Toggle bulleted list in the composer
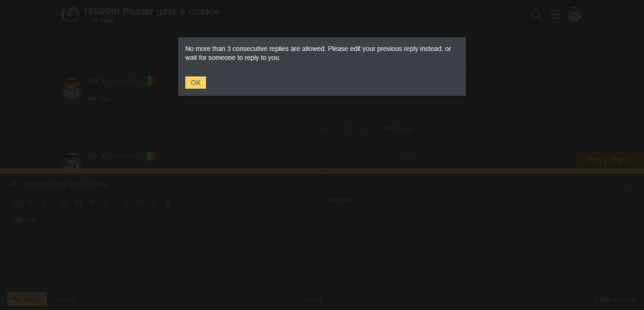 click(125, 203)
